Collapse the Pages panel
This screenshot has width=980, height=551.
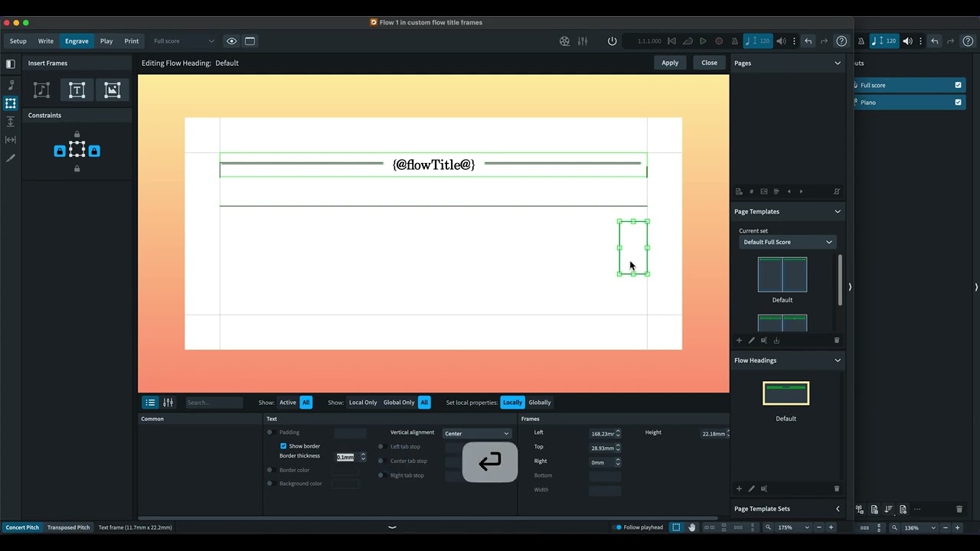point(838,64)
